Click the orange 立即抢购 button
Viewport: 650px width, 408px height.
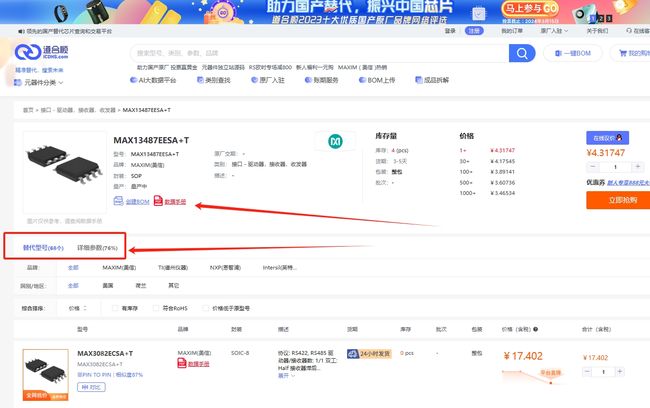[618, 200]
